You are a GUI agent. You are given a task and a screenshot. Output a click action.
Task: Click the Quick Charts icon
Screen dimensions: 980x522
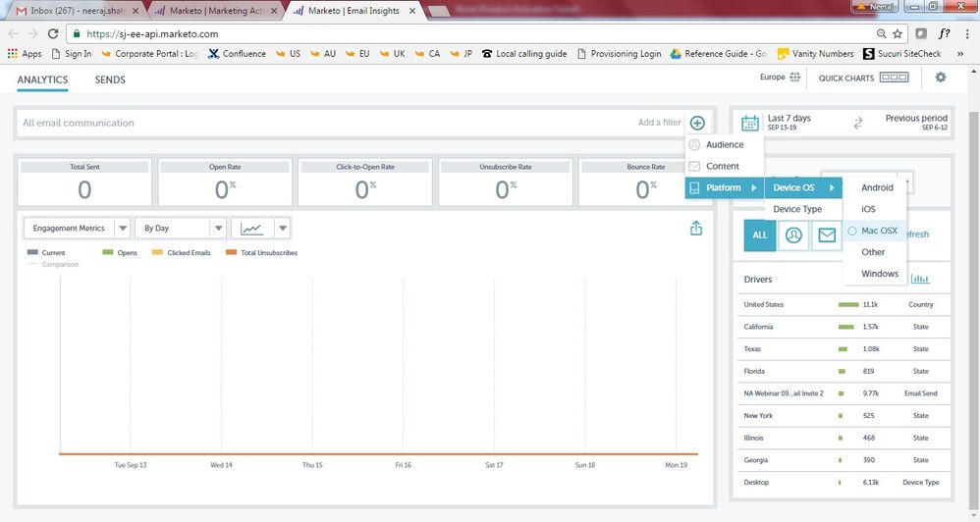coord(894,78)
